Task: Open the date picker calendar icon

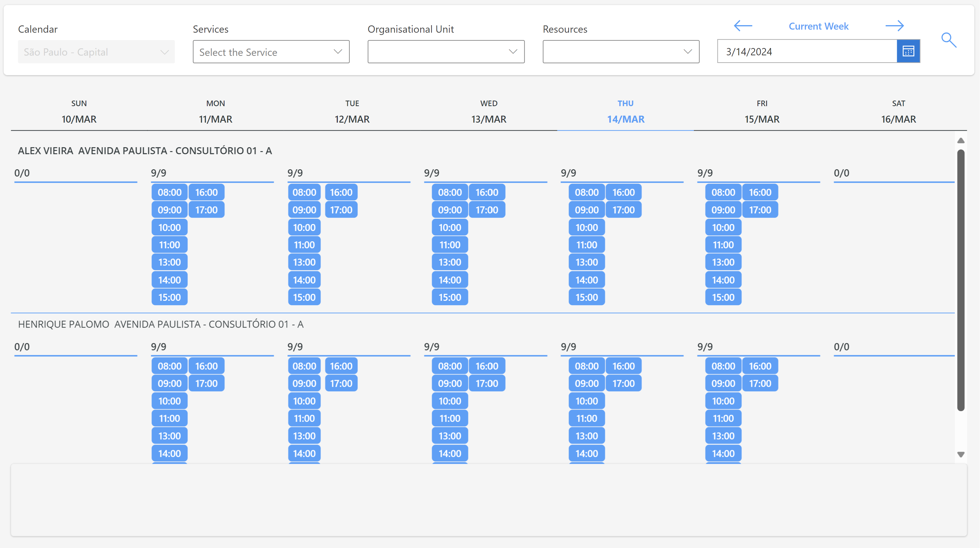Action: pos(908,51)
